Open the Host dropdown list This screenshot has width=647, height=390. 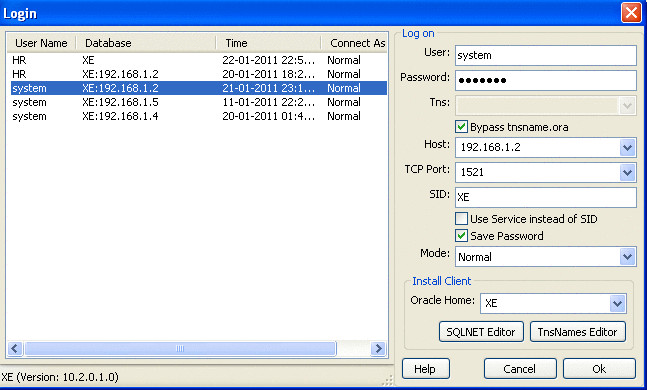(x=627, y=147)
